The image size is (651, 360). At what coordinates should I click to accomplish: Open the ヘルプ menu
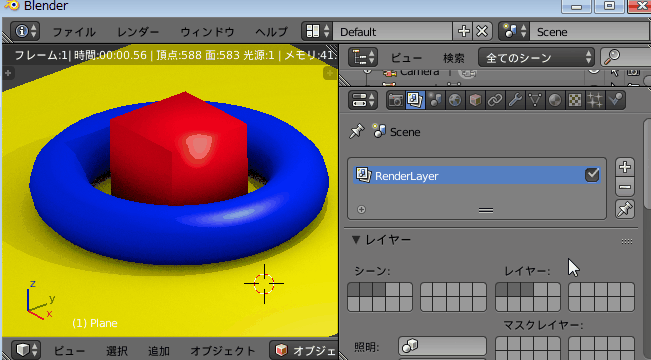click(x=271, y=32)
